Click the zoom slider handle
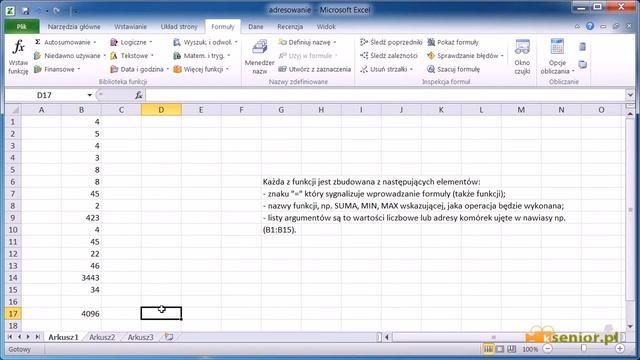This screenshot has height=360, width=640. [x=584, y=349]
